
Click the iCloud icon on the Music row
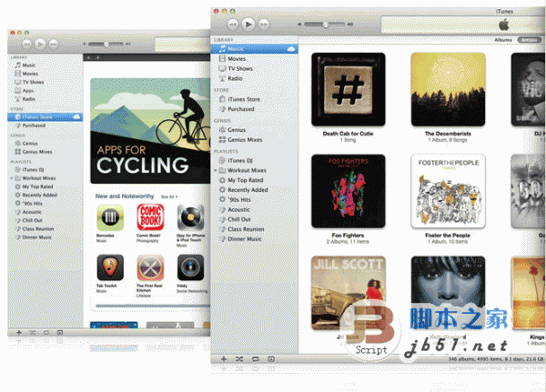tap(288, 48)
